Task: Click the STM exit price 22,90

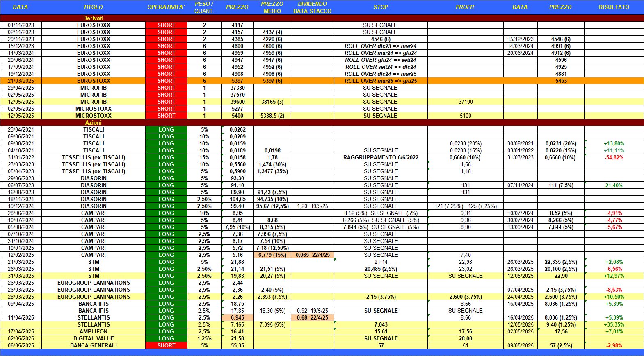Action: (x=561, y=276)
